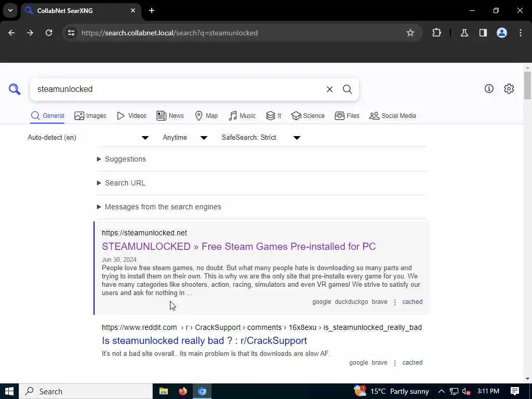Go back using browser back arrow
This screenshot has height=399, width=532.
tap(11, 33)
